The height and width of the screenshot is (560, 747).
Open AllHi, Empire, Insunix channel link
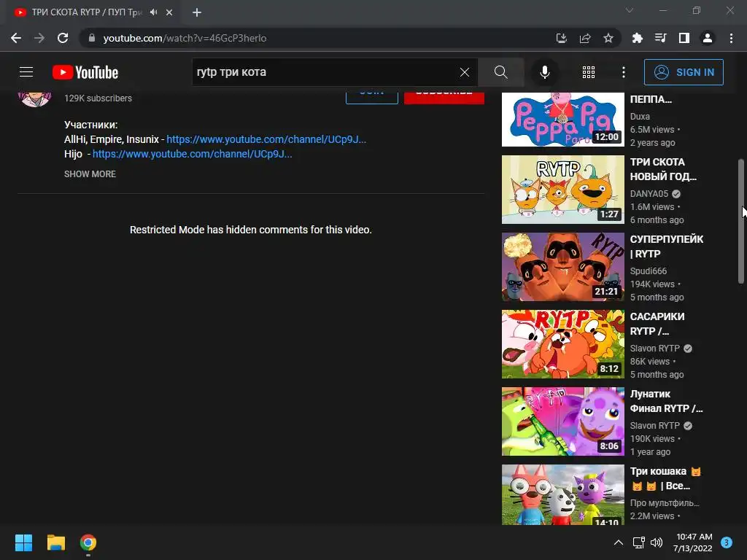point(266,139)
